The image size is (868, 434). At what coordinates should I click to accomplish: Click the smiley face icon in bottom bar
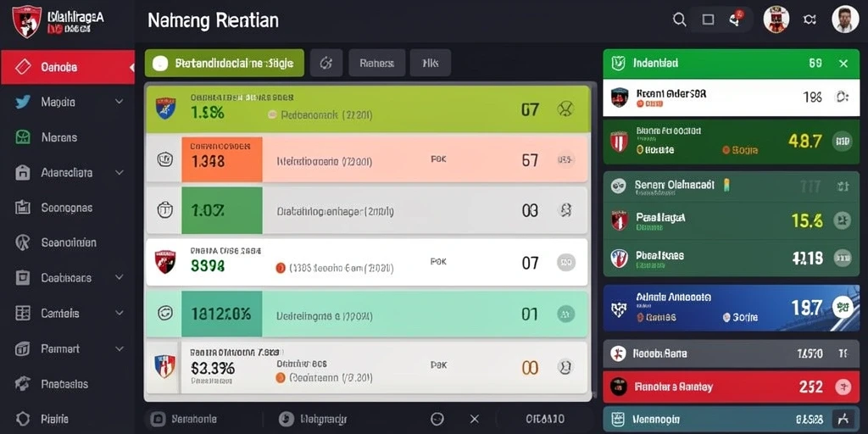[x=437, y=419]
